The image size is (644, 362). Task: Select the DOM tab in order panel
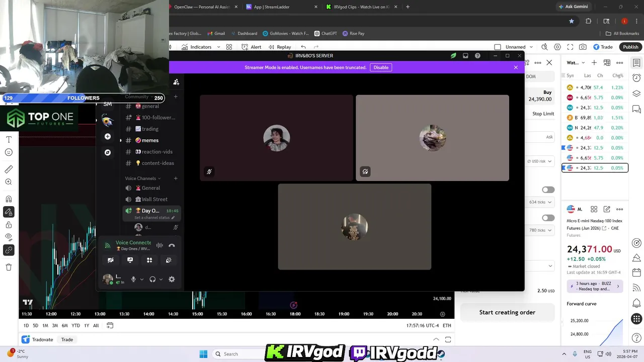click(531, 76)
